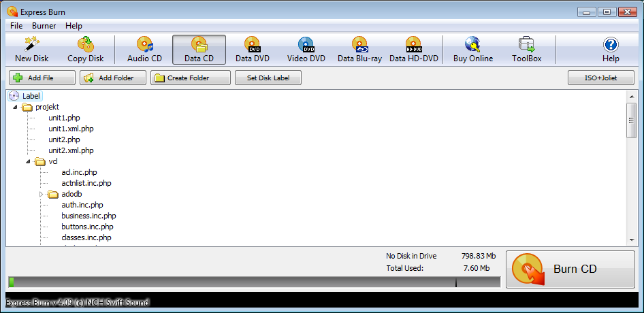Choose Video DVD mode
This screenshot has width=644, height=313.
coord(306,50)
